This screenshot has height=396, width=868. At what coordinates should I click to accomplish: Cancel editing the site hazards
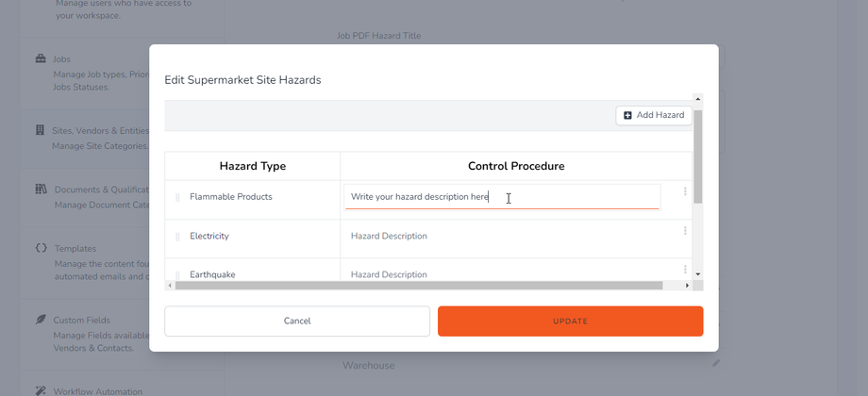pos(296,321)
